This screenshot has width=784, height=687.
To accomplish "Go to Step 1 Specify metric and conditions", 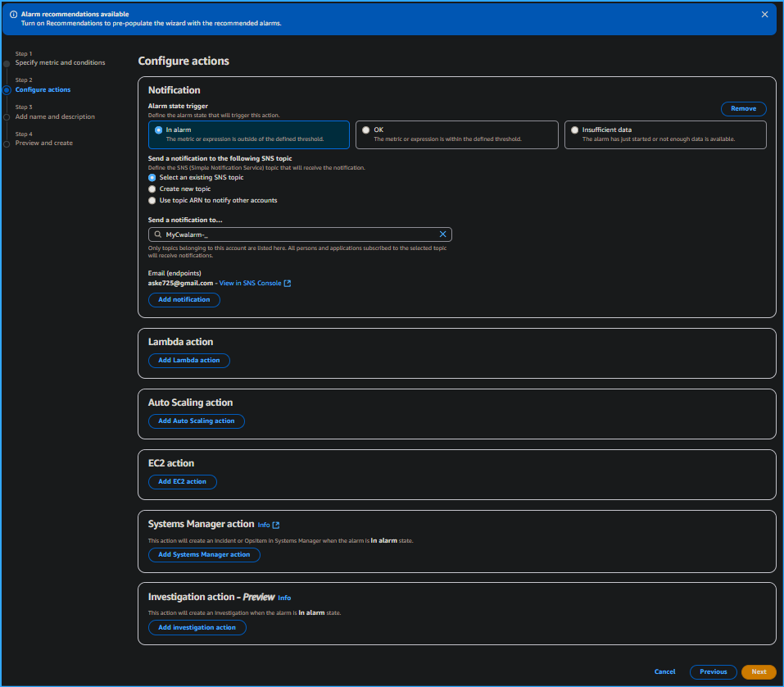I will click(x=60, y=61).
